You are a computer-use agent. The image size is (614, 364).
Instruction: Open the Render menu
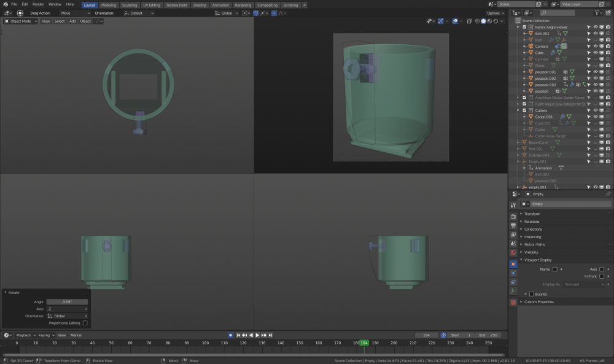38,4
